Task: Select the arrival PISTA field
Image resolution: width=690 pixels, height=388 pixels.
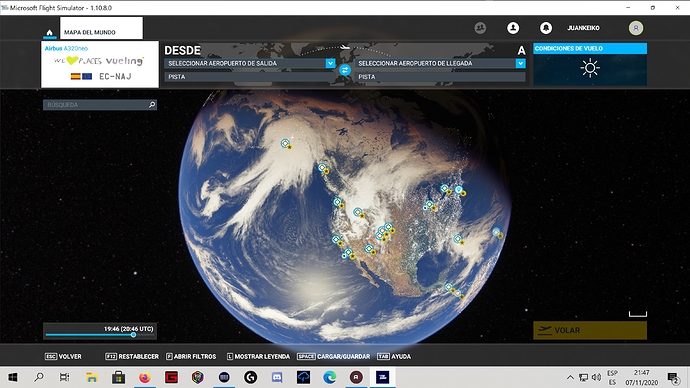Action: tap(440, 77)
